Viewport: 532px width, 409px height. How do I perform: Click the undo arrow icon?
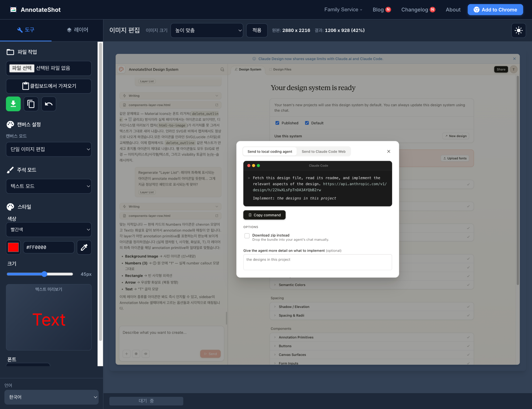(49, 104)
